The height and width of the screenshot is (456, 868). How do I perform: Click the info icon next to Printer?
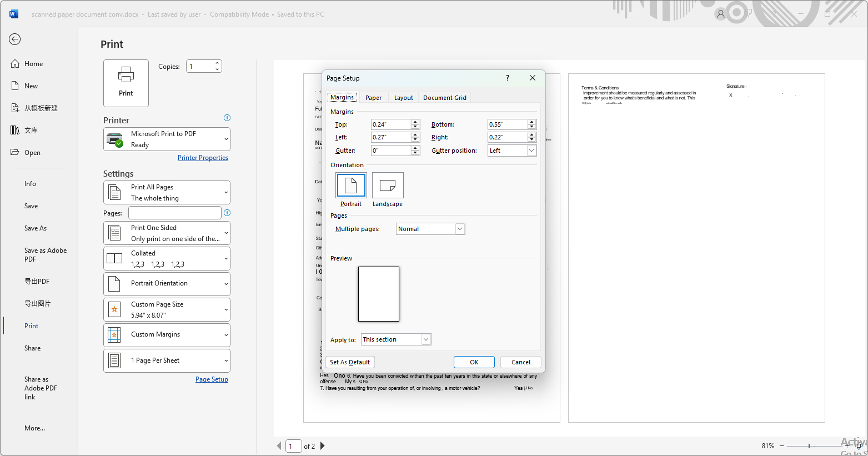click(x=227, y=117)
